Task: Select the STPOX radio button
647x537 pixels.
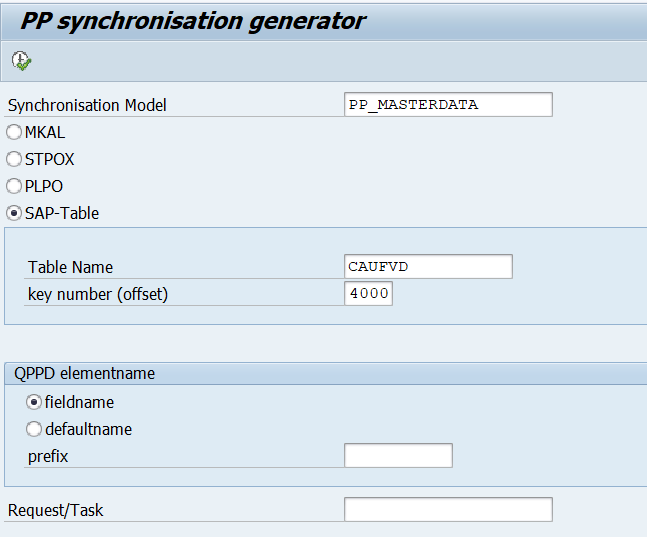Action: point(14,159)
